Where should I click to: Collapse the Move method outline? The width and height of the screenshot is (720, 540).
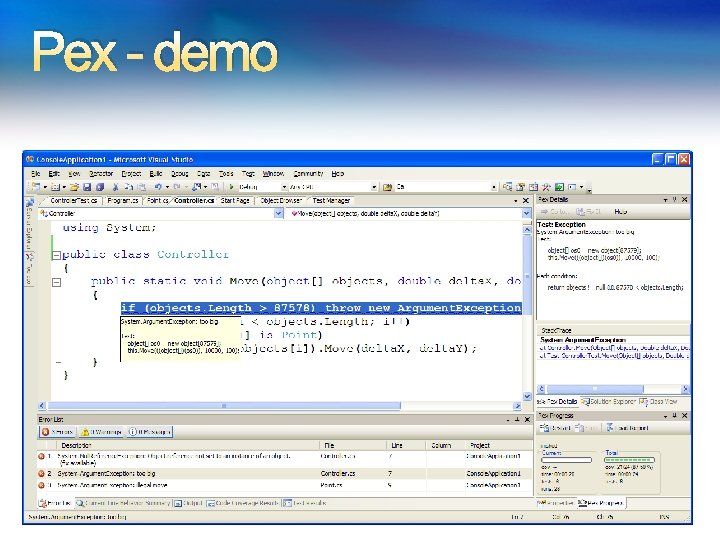[x=56, y=282]
